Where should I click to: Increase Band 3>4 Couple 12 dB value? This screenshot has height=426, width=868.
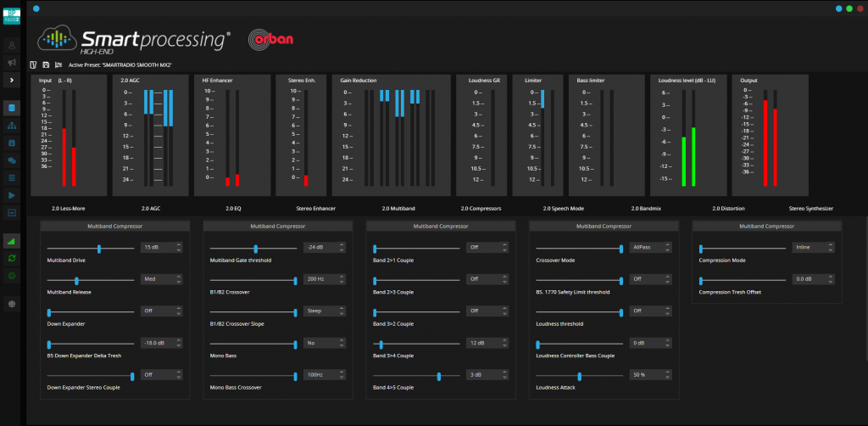504,340
